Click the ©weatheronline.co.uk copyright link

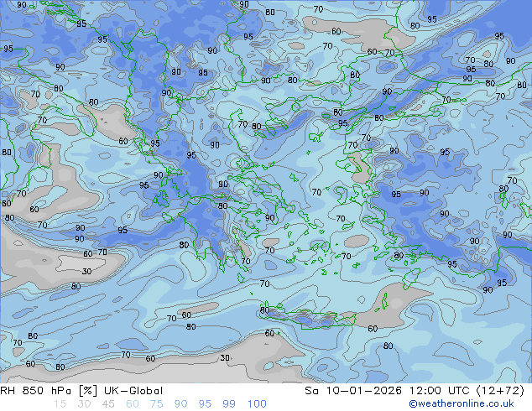462,403
